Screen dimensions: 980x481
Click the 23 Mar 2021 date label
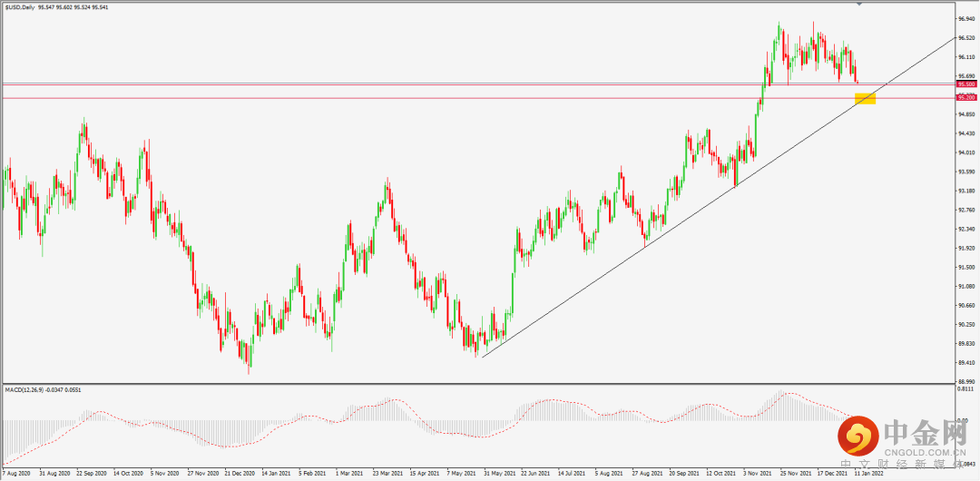pos(388,474)
